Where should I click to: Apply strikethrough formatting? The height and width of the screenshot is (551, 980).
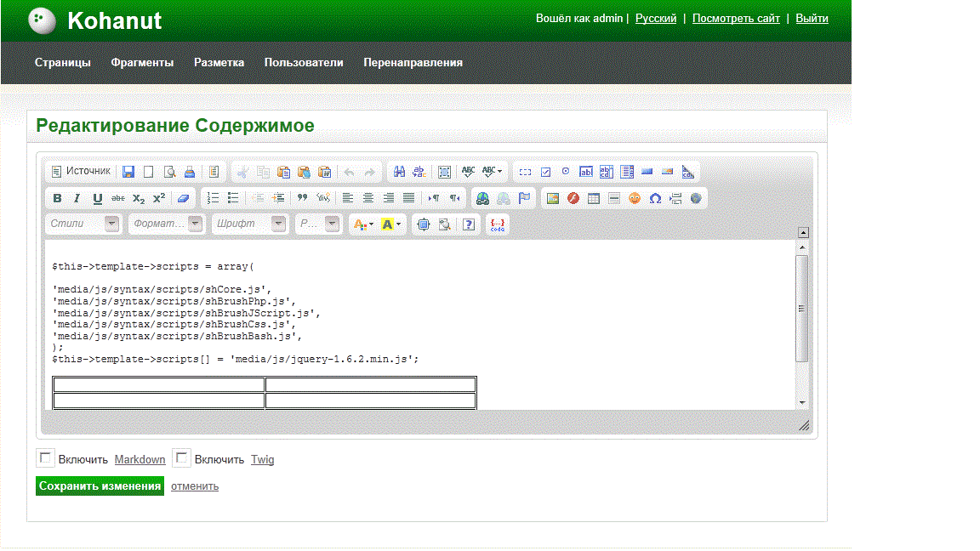pyautogui.click(x=118, y=198)
